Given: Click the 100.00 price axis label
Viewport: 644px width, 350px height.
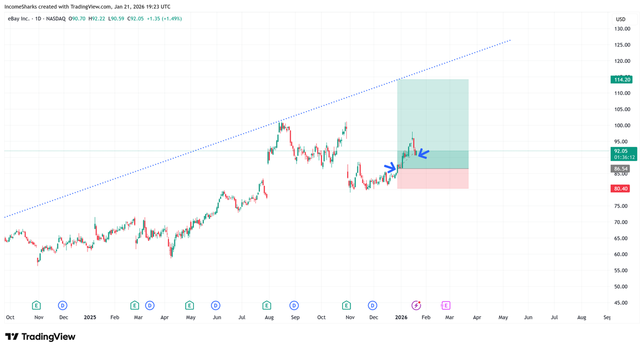Looking at the screenshot, I should 623,126.
